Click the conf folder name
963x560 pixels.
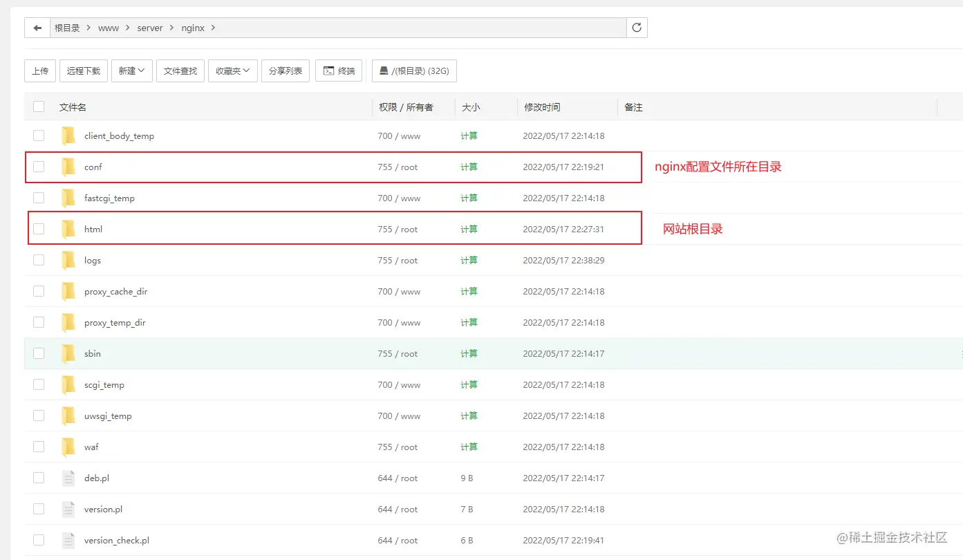point(93,167)
